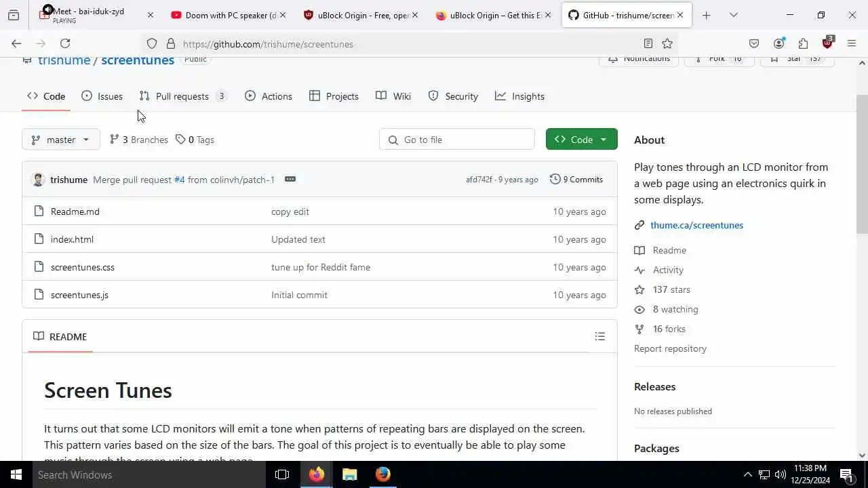Open volume icon in the system tray
Viewport: 868px width, 488px height.
(780, 474)
